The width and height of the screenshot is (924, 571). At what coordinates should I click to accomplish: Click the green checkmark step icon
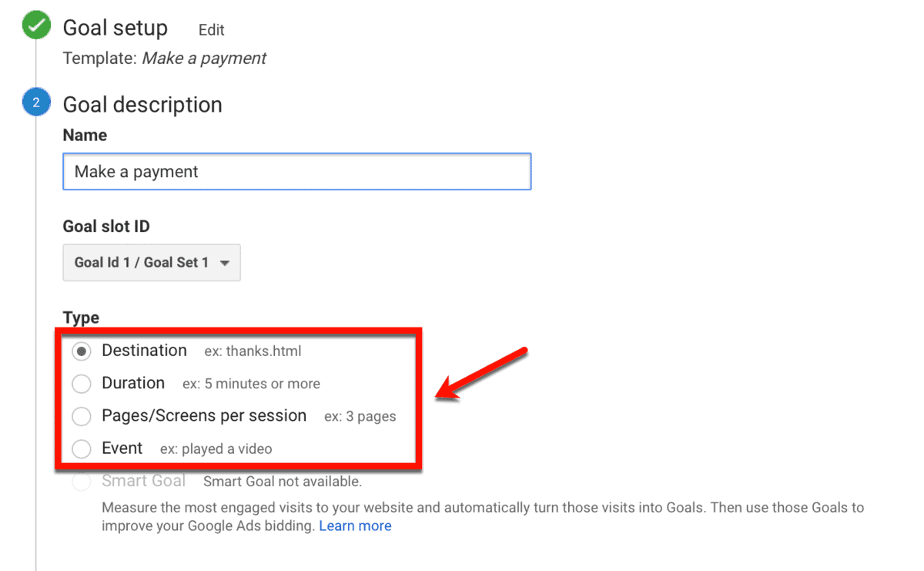pos(36,26)
